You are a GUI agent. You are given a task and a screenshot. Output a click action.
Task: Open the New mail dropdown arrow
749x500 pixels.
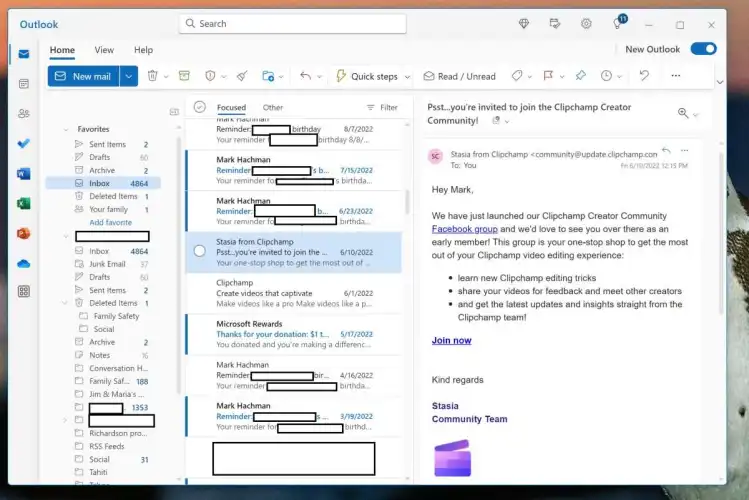129,76
